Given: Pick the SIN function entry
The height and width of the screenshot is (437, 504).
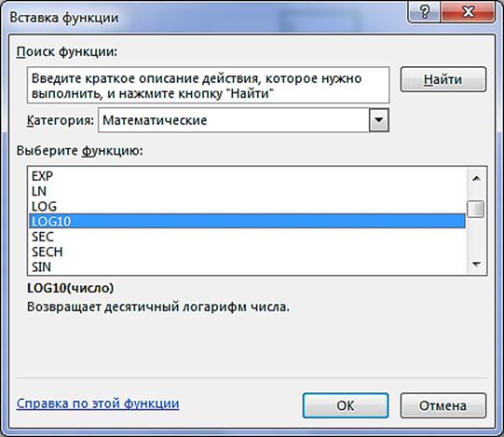Looking at the screenshot, I should pyautogui.click(x=247, y=266).
